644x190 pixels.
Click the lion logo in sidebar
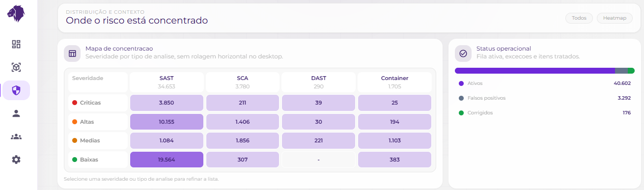pyautogui.click(x=16, y=13)
